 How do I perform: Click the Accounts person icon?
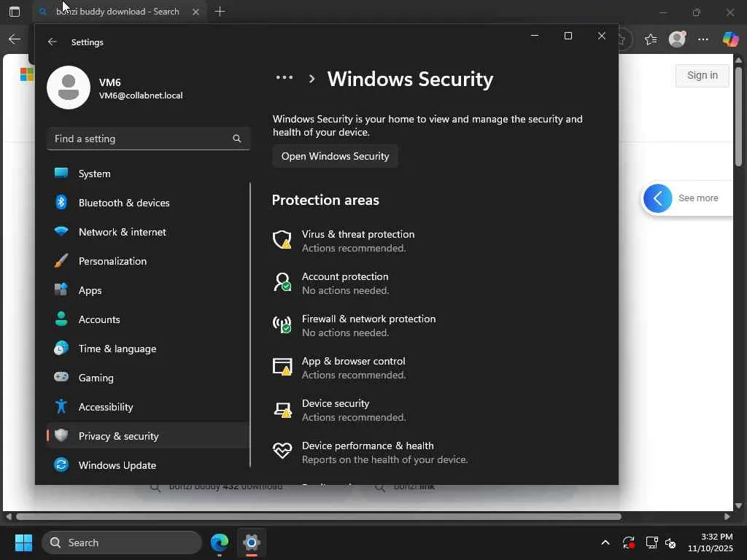[61, 319]
